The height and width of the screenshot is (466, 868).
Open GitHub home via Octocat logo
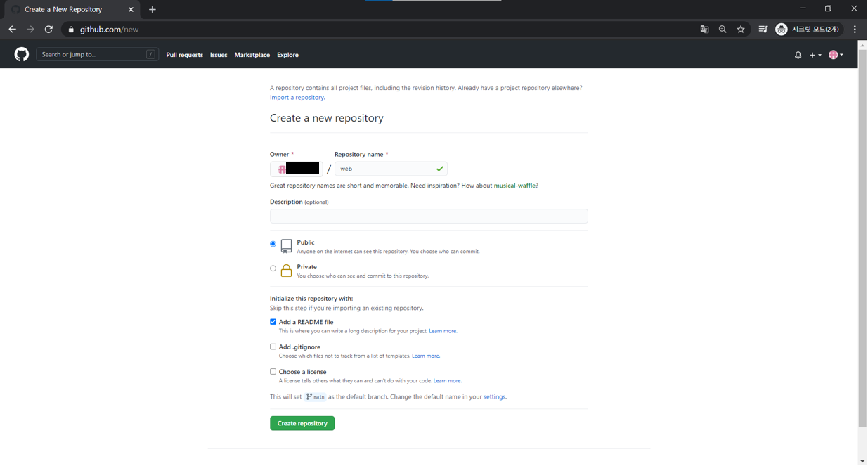(22, 54)
